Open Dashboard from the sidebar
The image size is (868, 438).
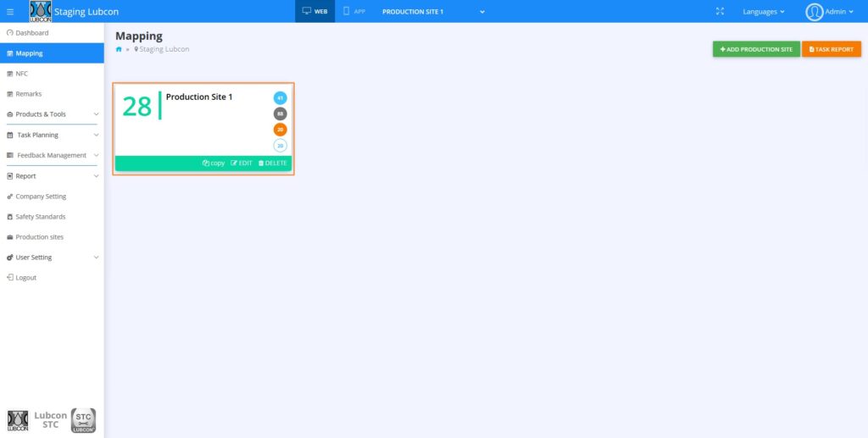(52, 33)
